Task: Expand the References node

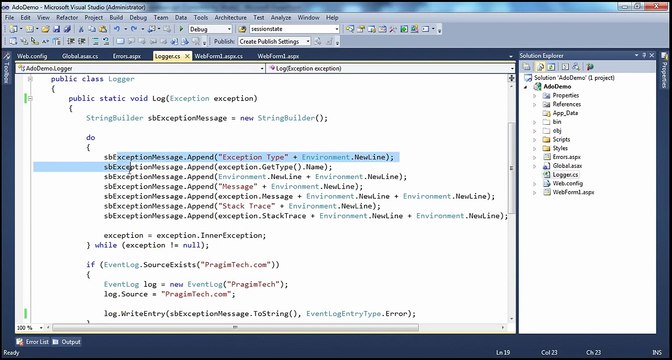Action: point(534,104)
